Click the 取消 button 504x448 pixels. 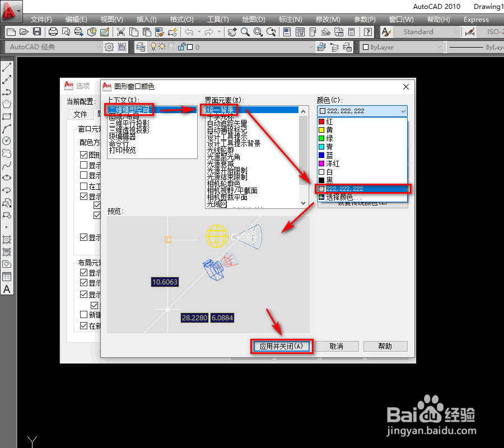(337, 347)
